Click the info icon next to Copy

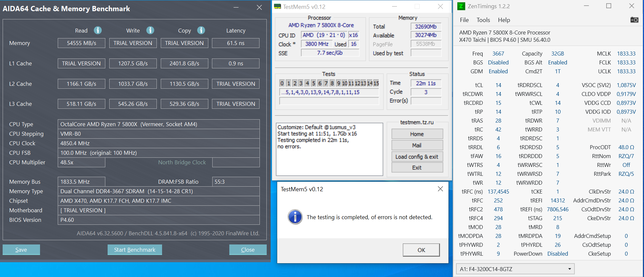pos(201,30)
